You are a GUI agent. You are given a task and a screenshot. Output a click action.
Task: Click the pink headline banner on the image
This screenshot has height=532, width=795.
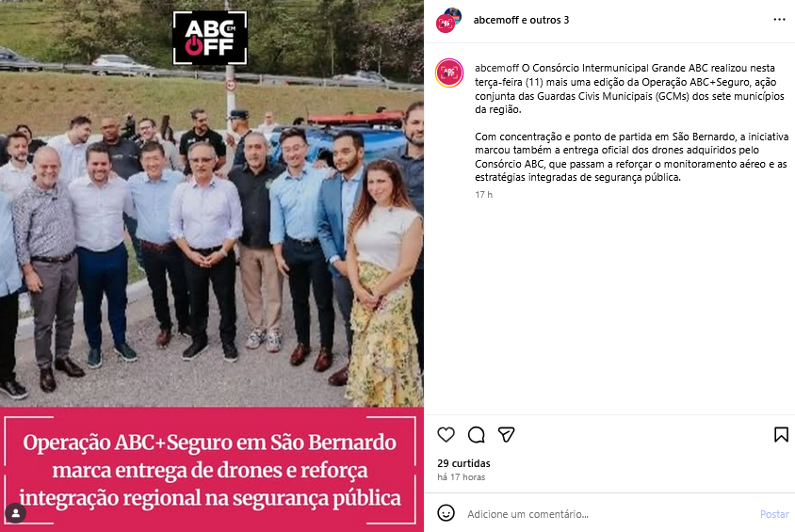coord(211,470)
